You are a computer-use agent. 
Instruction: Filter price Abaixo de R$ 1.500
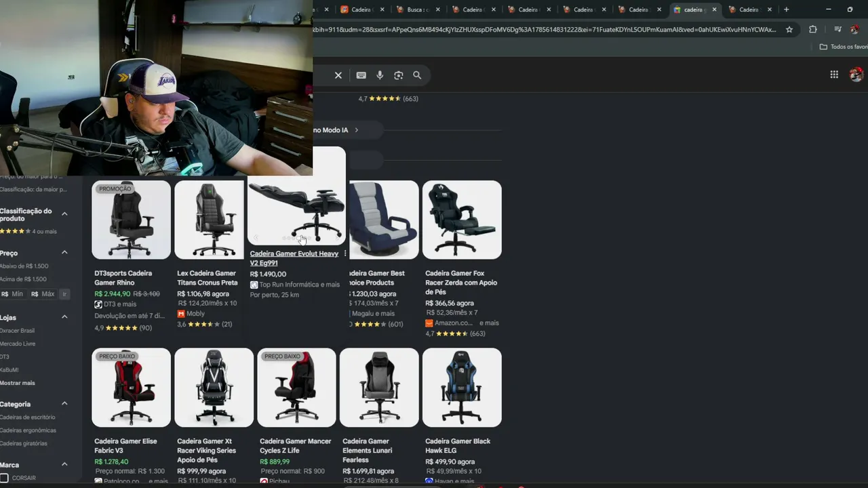coord(24,266)
